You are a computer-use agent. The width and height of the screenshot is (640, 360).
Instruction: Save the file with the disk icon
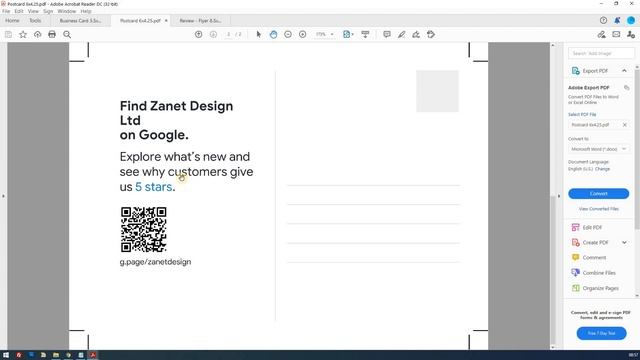[x=8, y=35]
